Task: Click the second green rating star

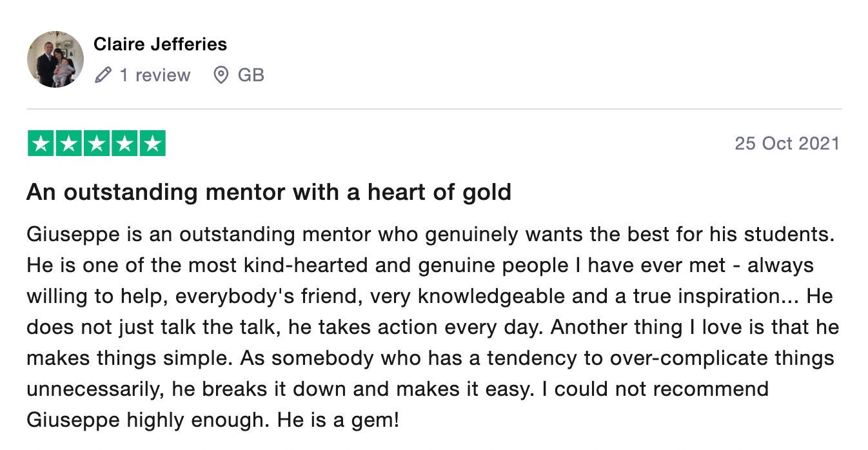Action: (x=68, y=143)
